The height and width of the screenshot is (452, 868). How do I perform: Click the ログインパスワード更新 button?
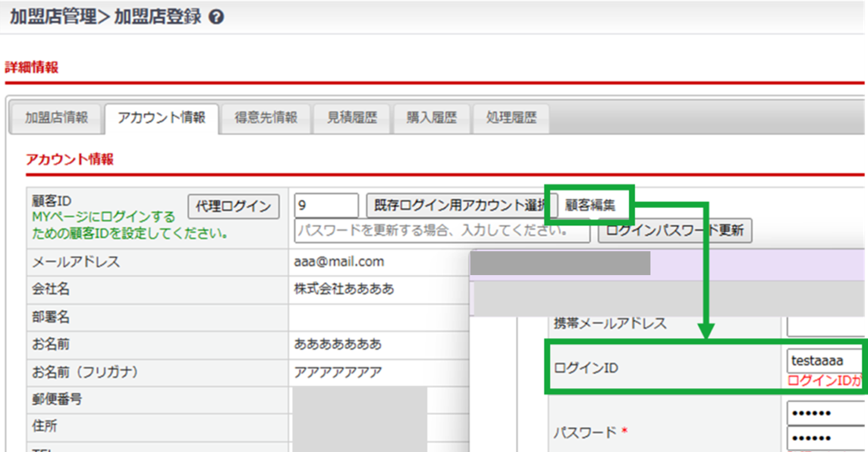(675, 231)
